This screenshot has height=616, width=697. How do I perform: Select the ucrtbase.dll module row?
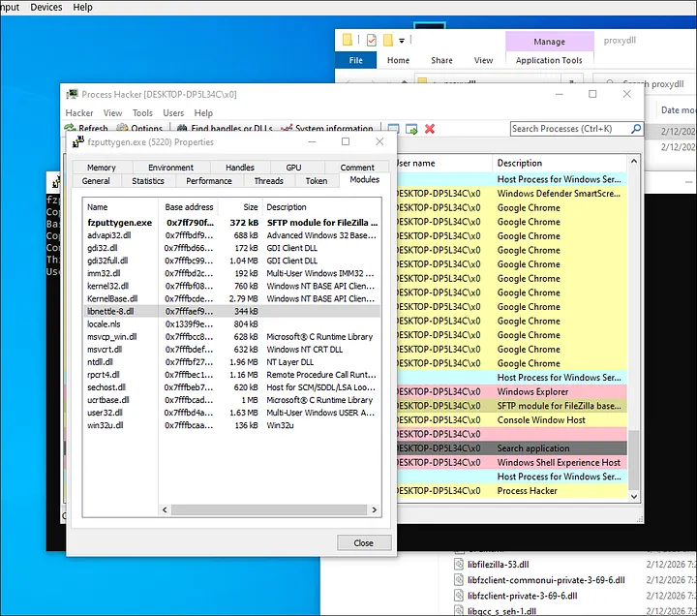pos(232,400)
